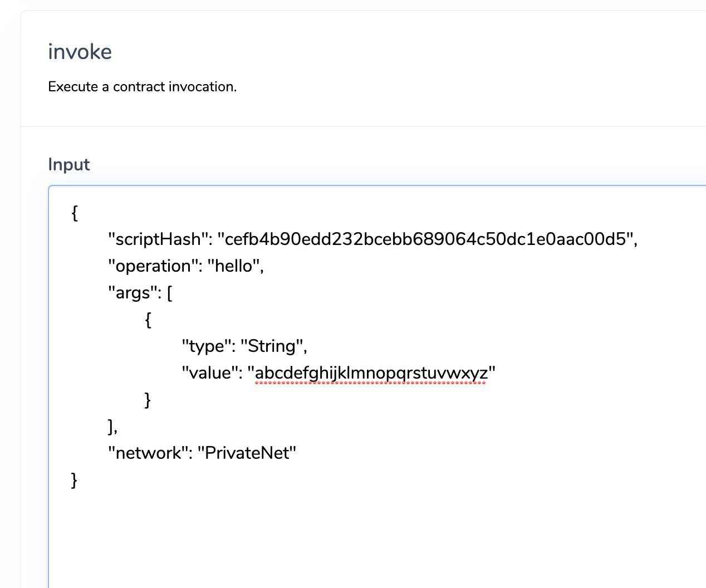Place cursor on the "value" key
The height and width of the screenshot is (588, 706).
[207, 373]
